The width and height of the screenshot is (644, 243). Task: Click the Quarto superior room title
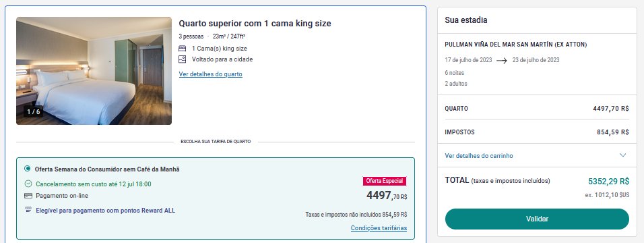[x=255, y=24]
